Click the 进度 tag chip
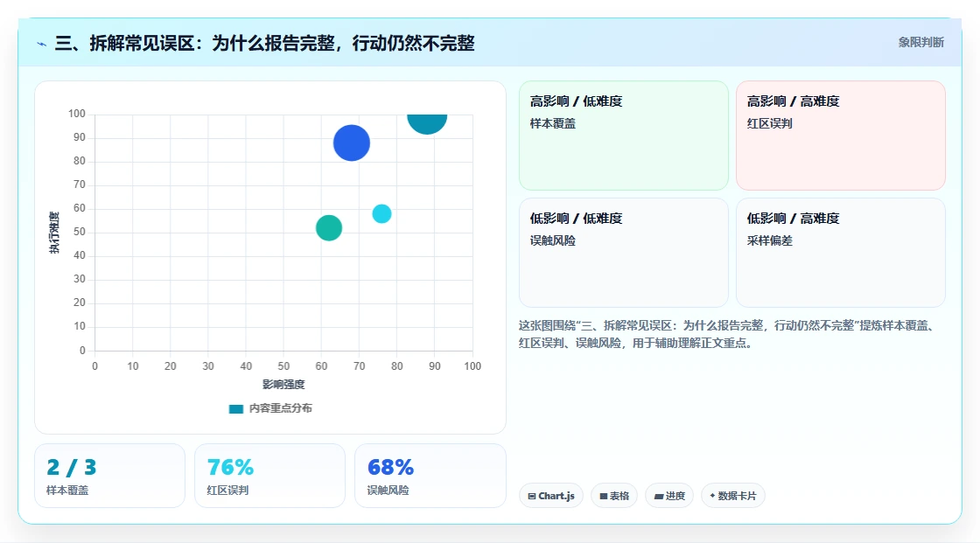 pyautogui.click(x=669, y=496)
